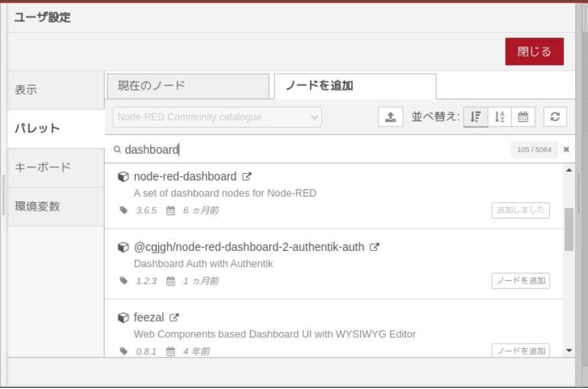The image size is (588, 389).
Task: Open feezal external link icon
Action: [174, 318]
